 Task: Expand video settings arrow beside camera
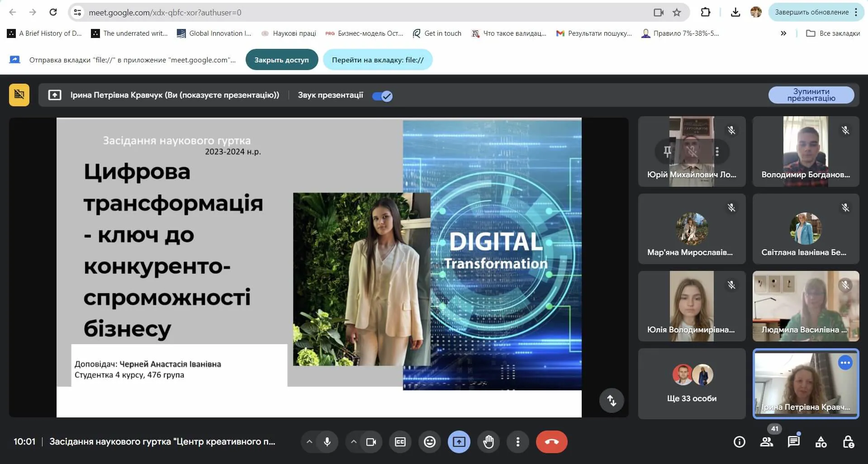(x=354, y=442)
